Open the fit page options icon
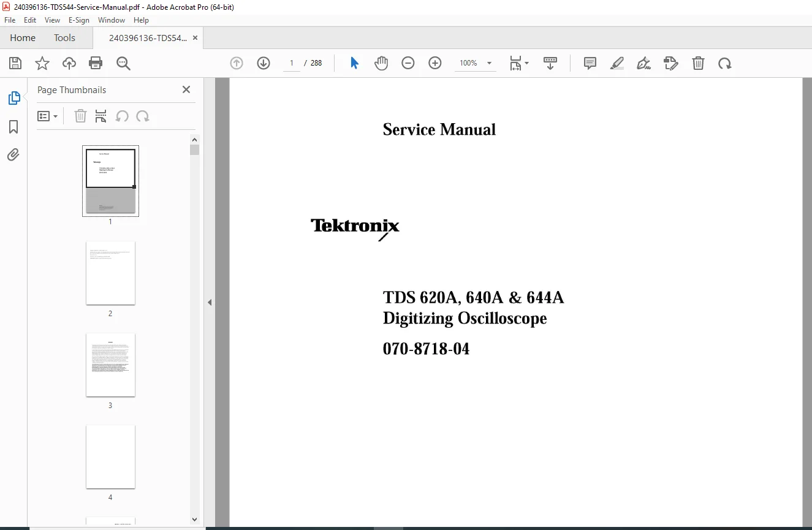 coord(519,63)
